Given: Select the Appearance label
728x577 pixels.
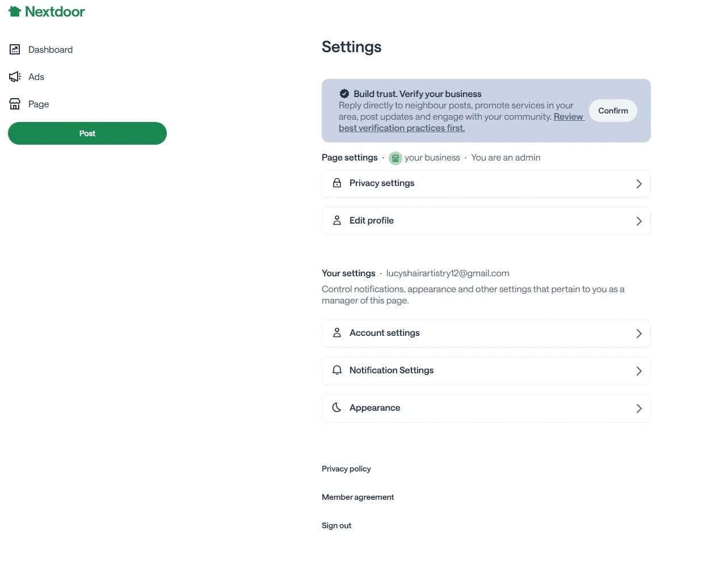Looking at the screenshot, I should click(374, 407).
